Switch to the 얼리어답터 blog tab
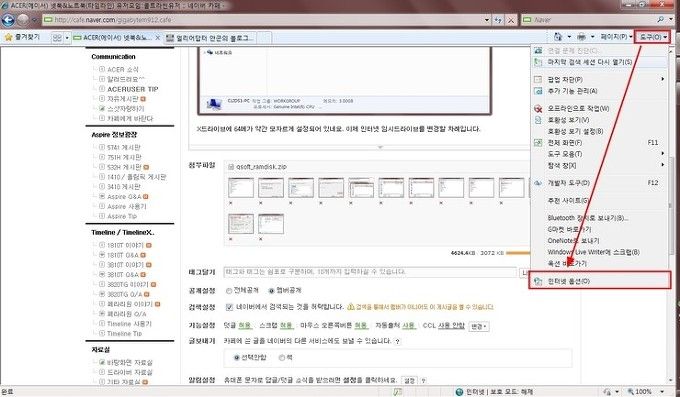 (210, 38)
